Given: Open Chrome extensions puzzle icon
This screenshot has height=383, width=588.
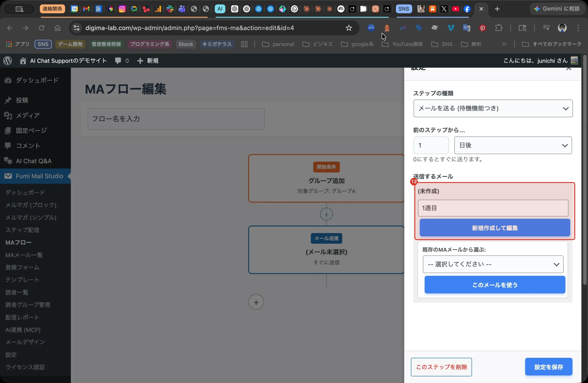Looking at the screenshot, I should 499,28.
